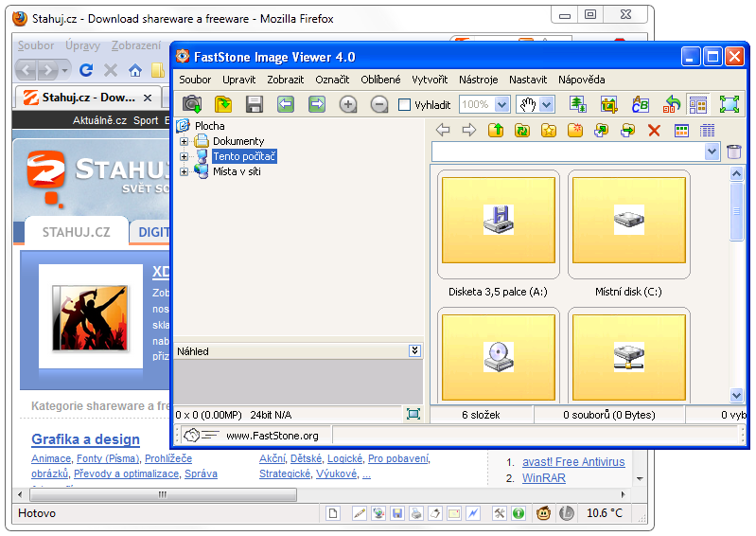
Task: Click the browser layout view icon
Action: point(697,104)
